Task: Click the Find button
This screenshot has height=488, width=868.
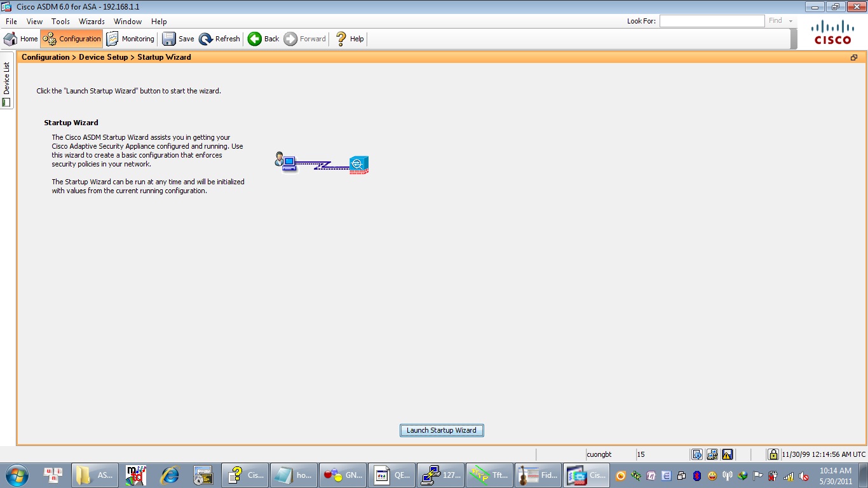Action: point(775,21)
